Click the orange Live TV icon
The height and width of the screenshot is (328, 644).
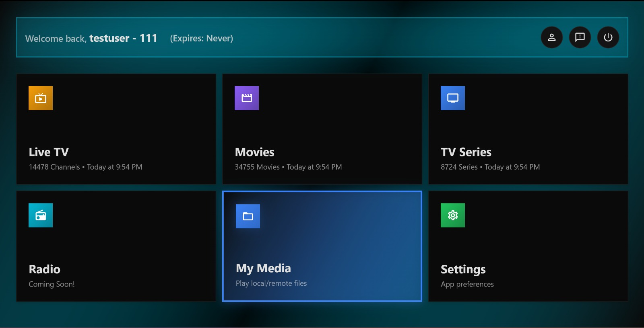pyautogui.click(x=41, y=98)
